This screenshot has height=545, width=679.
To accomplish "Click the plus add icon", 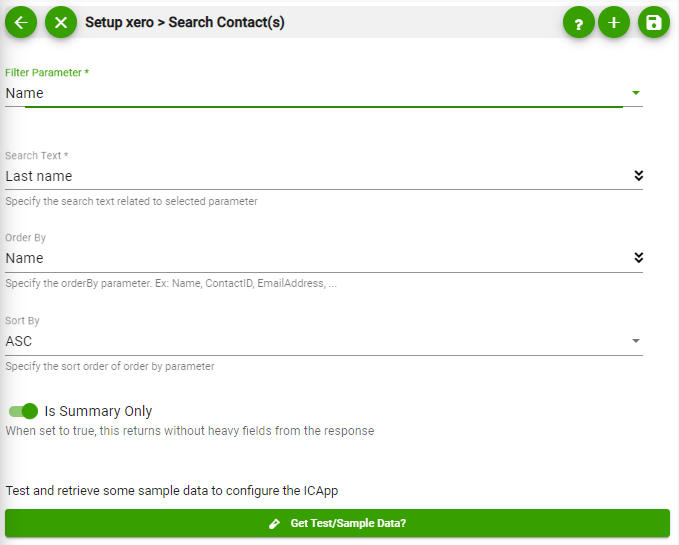I will click(614, 23).
